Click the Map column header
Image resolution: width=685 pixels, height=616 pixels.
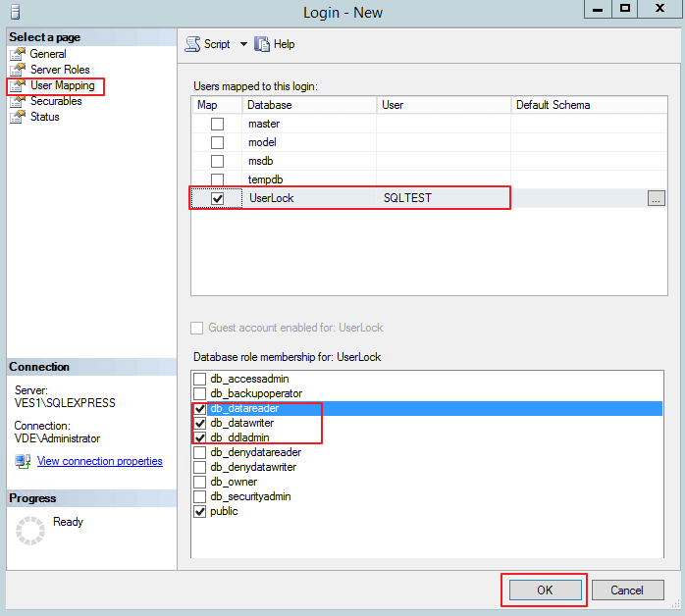(x=217, y=105)
